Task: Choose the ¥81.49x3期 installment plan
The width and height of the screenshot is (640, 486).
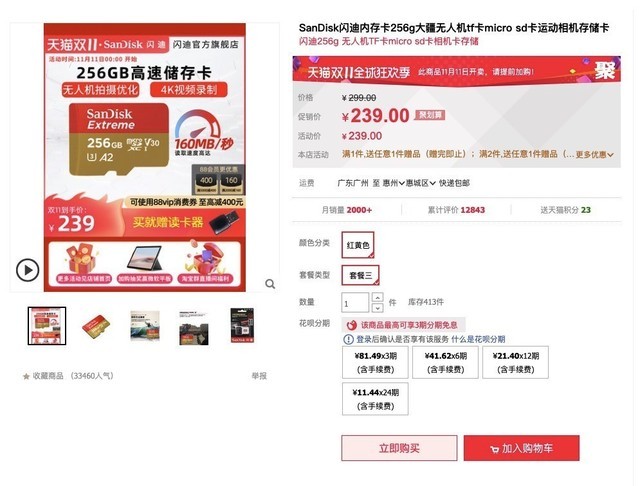Action: click(376, 362)
